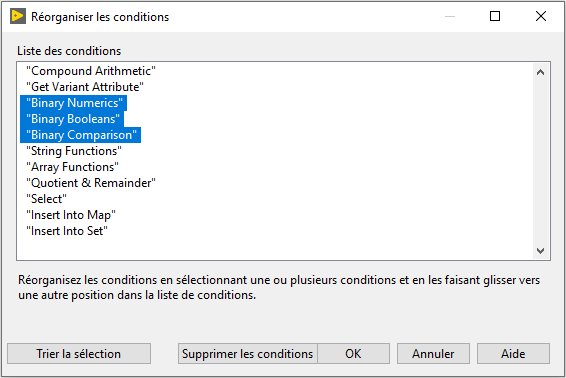Click the "Trier la sélection" button
The width and height of the screenshot is (566, 378).
[x=79, y=353]
